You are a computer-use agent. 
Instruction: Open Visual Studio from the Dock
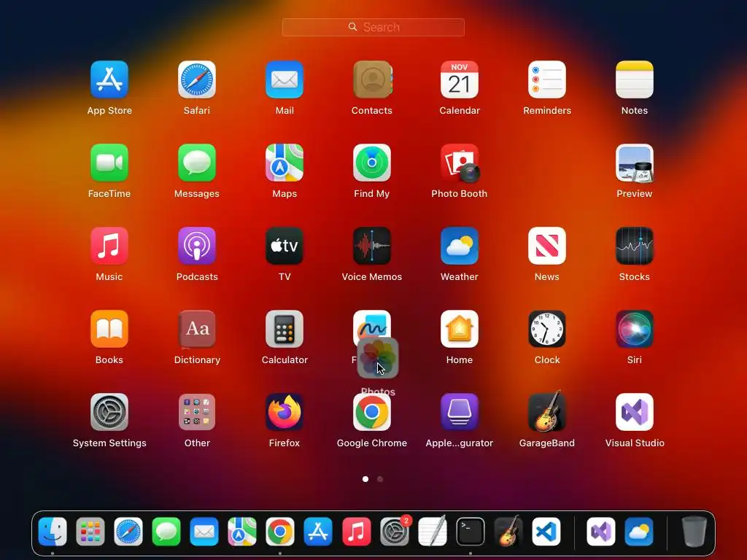[x=601, y=532]
